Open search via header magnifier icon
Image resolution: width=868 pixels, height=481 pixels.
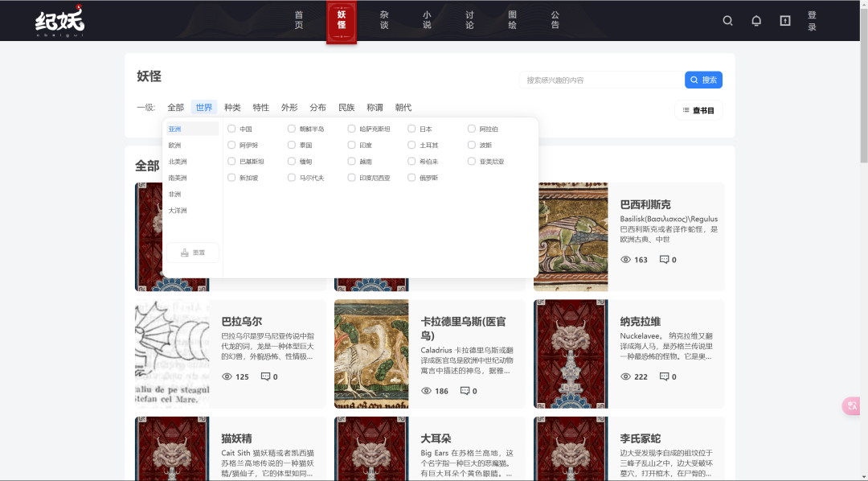tap(727, 20)
